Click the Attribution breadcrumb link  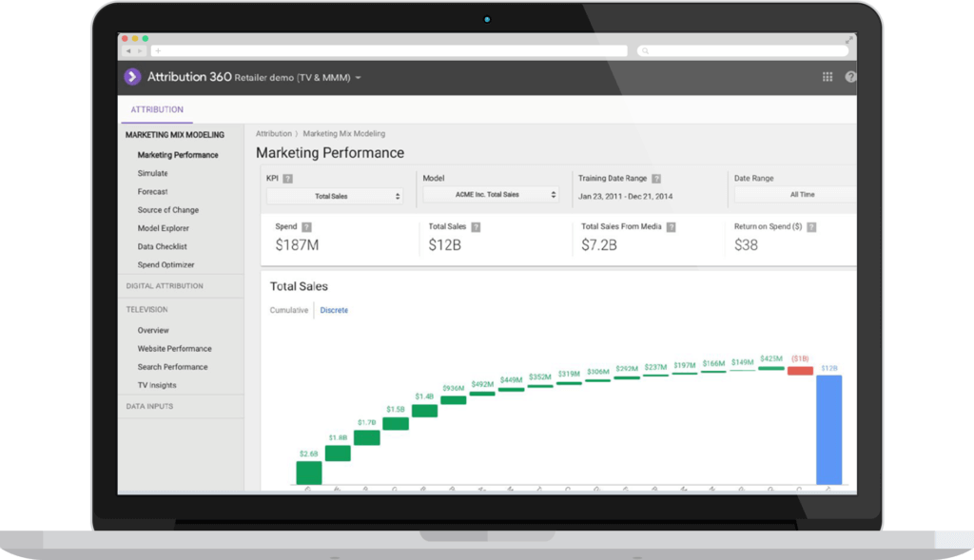(273, 134)
